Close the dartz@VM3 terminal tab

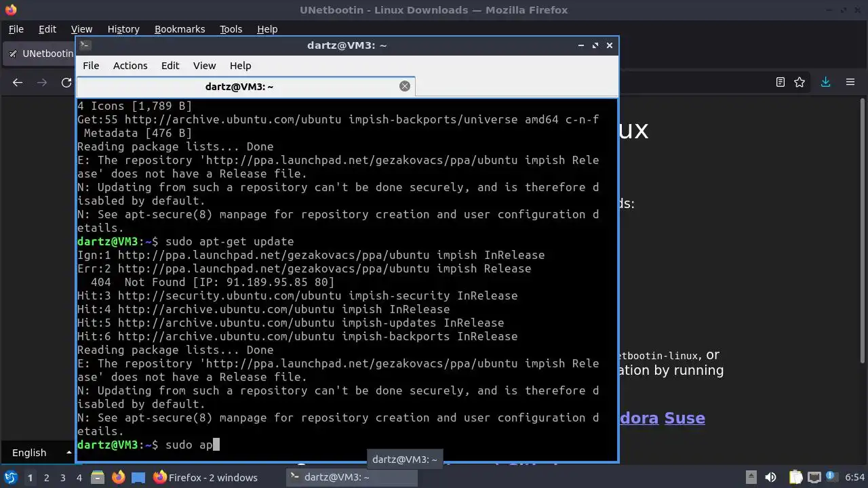(405, 86)
